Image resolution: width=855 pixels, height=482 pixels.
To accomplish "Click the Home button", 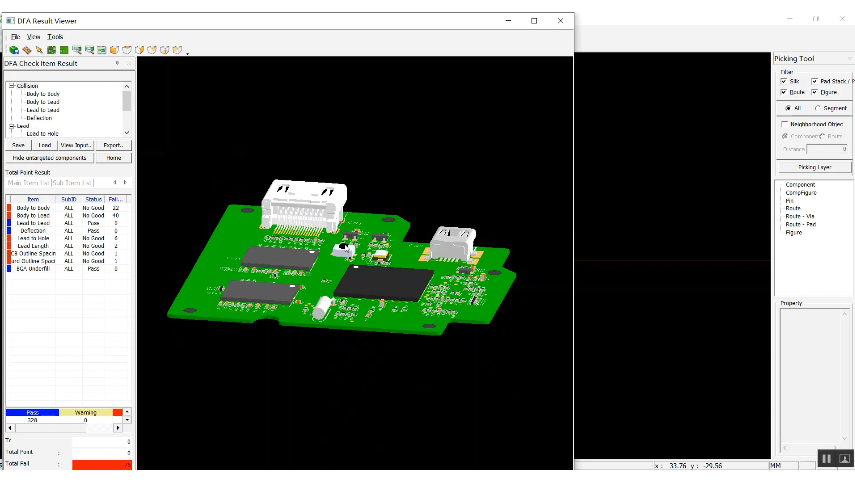I will point(113,158).
